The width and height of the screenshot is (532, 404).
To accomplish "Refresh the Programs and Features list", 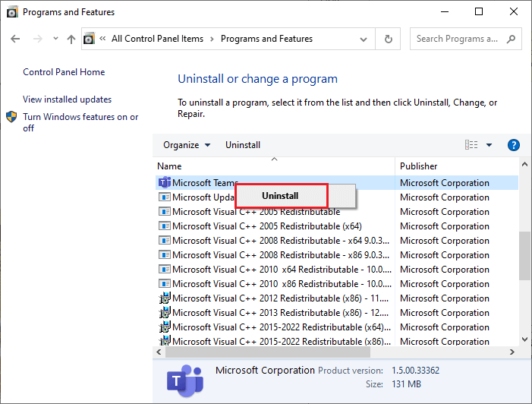I will coord(388,39).
